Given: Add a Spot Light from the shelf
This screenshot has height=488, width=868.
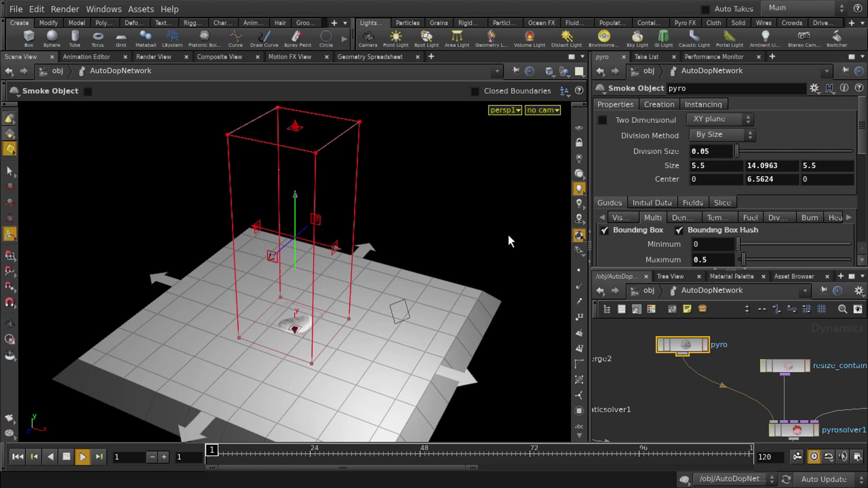Looking at the screenshot, I should click(x=426, y=38).
